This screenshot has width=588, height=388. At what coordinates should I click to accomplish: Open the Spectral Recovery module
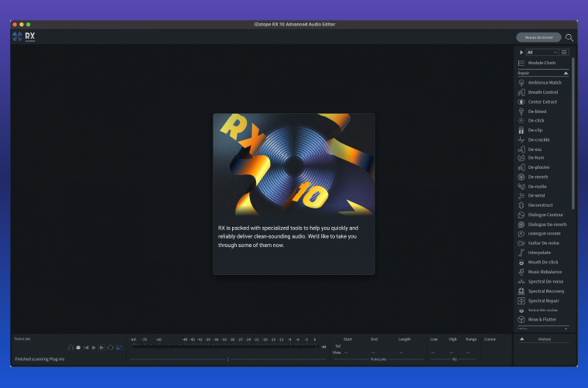click(x=541, y=291)
